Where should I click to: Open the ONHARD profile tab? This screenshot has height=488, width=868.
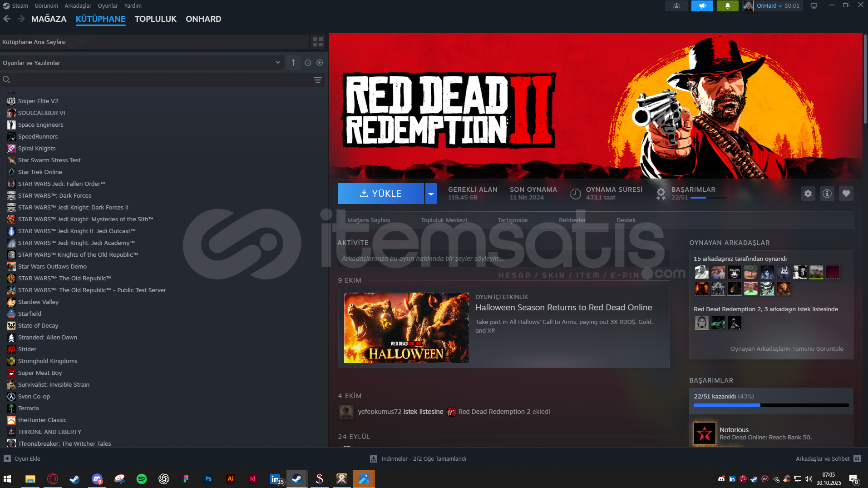(x=203, y=19)
